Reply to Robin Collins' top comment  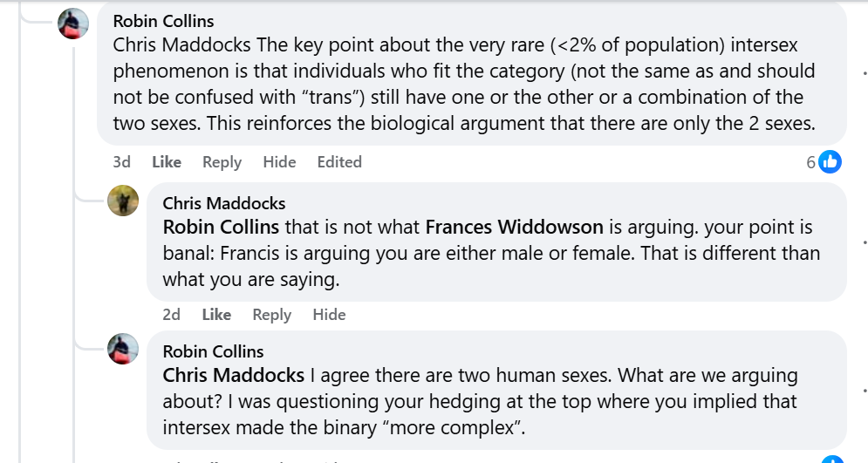tap(222, 162)
